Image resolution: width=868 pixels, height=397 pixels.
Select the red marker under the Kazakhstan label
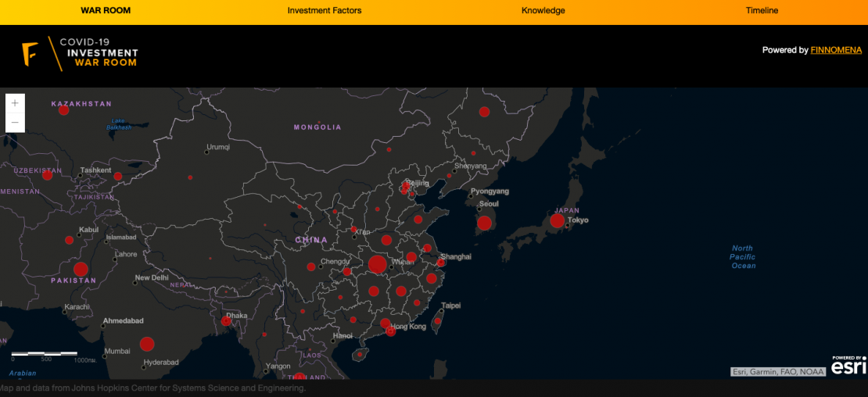(64, 110)
